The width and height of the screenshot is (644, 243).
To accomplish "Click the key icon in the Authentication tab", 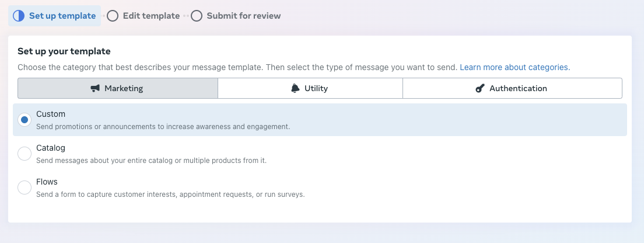I will point(480,89).
